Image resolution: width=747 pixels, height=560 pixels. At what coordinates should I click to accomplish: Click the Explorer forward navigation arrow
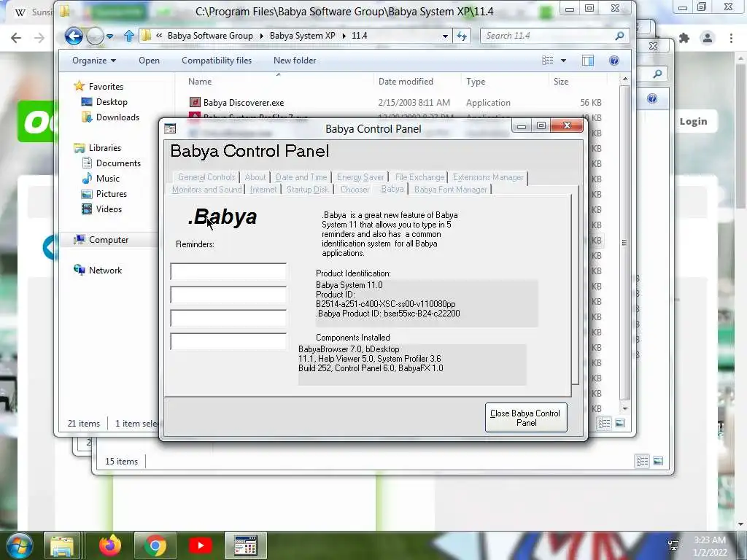tap(95, 36)
